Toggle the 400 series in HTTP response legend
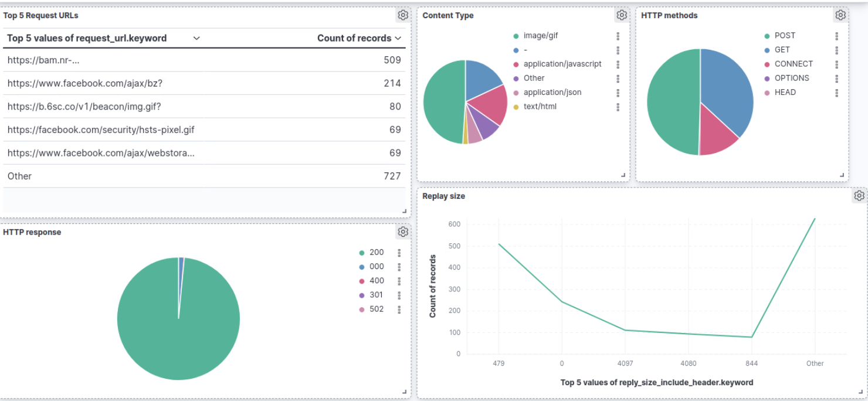This screenshot has height=401, width=868. point(376,280)
